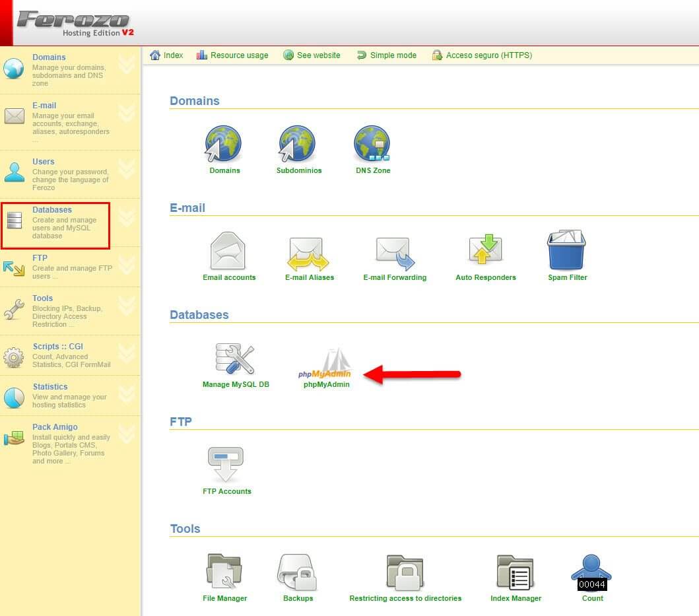The height and width of the screenshot is (616, 699).
Task: Click the sidebar Databases server icon
Action: (x=15, y=221)
